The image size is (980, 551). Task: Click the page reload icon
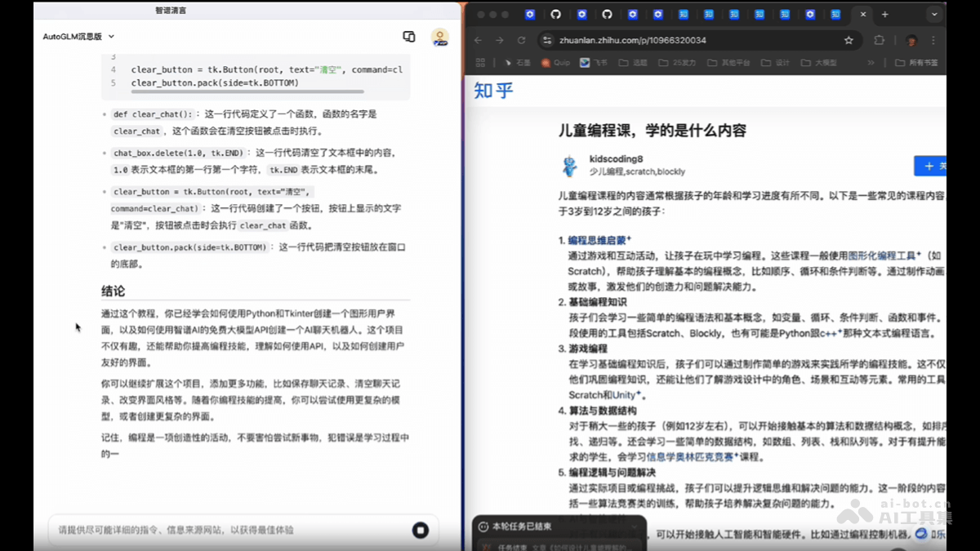521,39
